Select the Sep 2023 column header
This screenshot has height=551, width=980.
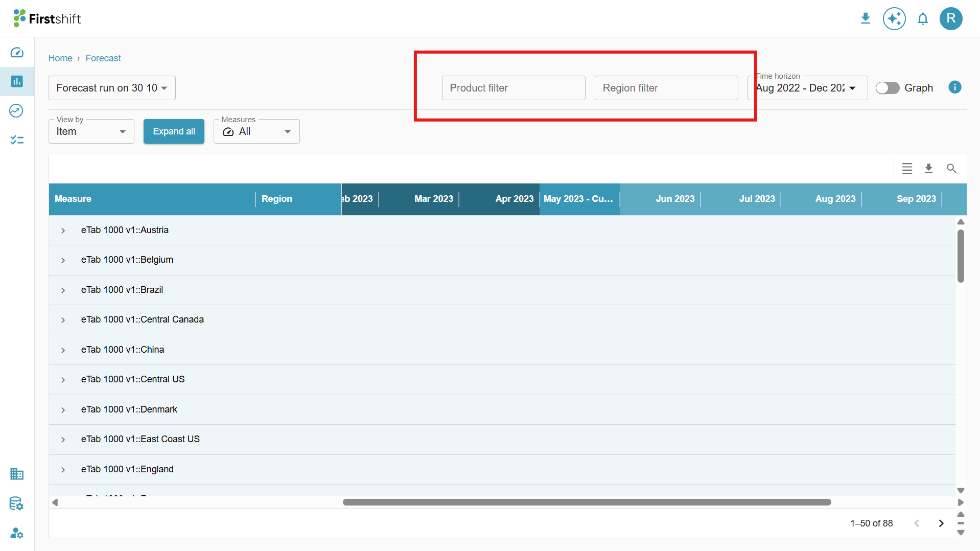pyautogui.click(x=901, y=199)
